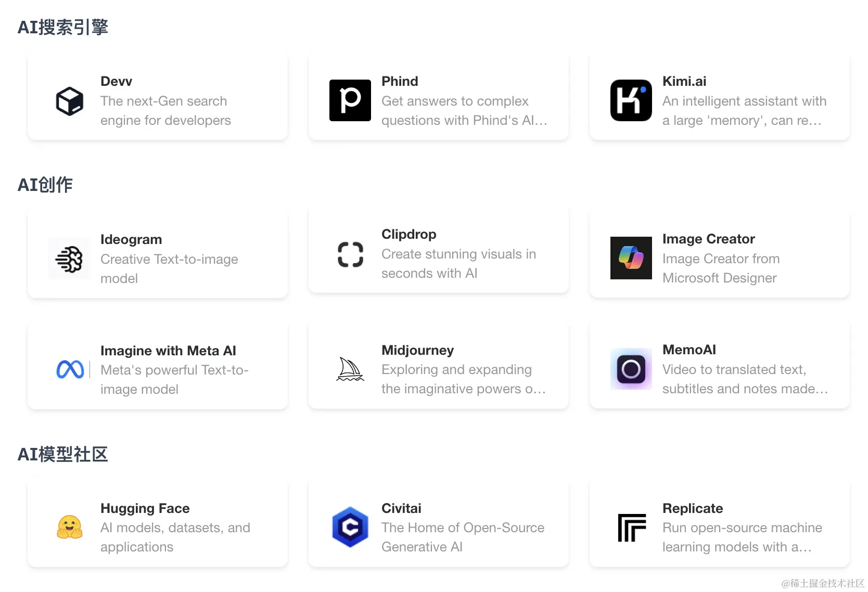This screenshot has height=592, width=868.
Task: Open the Phind black P logo
Action: pyautogui.click(x=350, y=100)
